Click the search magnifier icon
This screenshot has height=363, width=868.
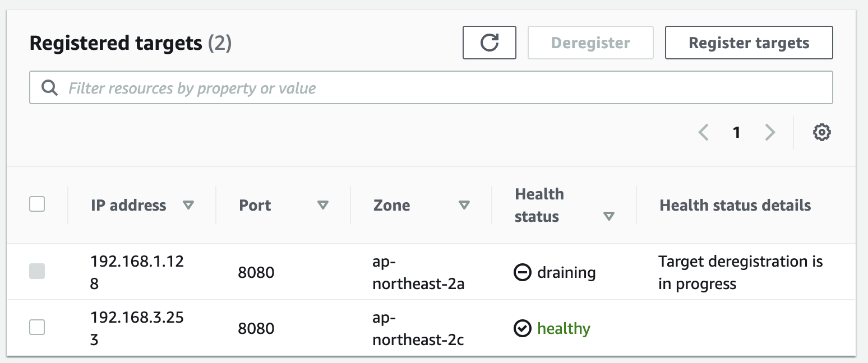(50, 88)
